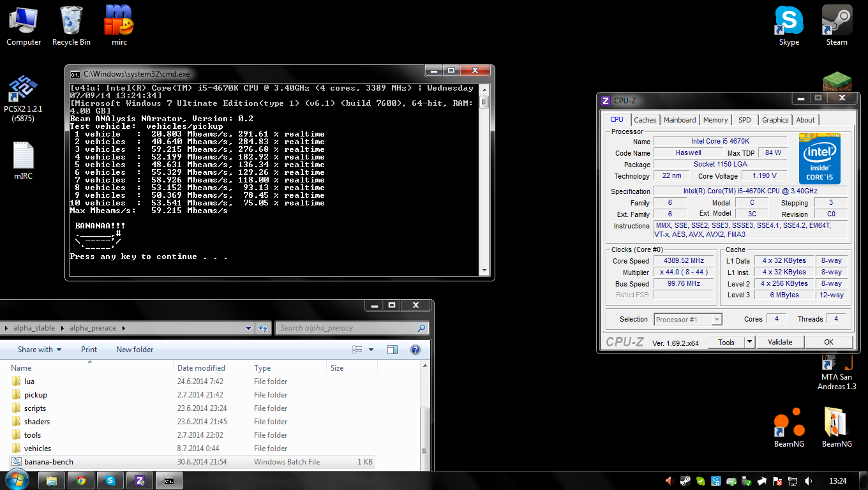Image resolution: width=868 pixels, height=490 pixels.
Task: Switch to the Mainboard tab in CPU-Z
Action: click(680, 120)
